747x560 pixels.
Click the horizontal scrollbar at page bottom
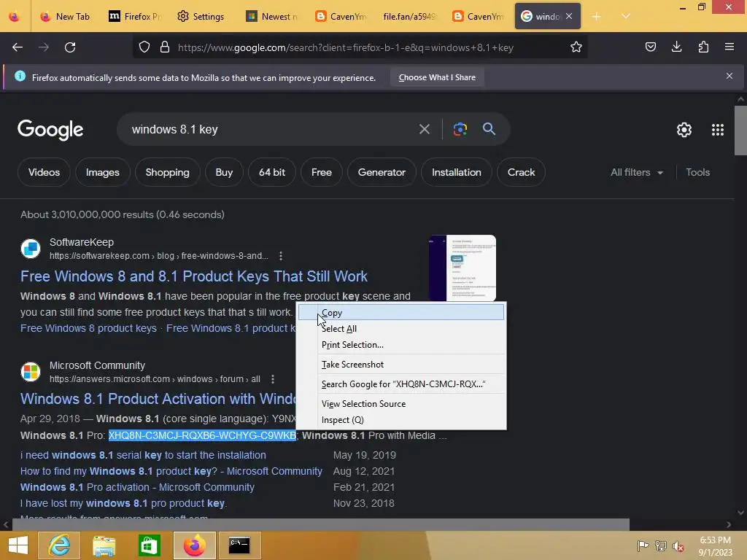click(320, 524)
